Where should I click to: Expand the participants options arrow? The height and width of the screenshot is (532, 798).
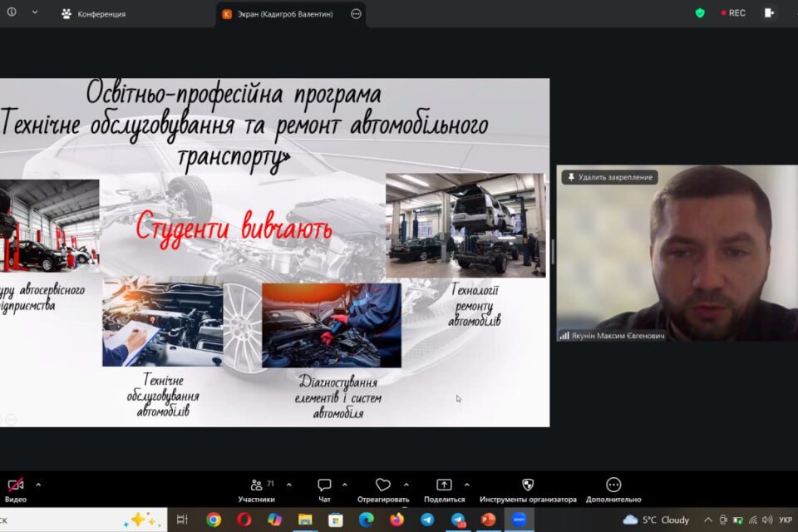click(289, 485)
